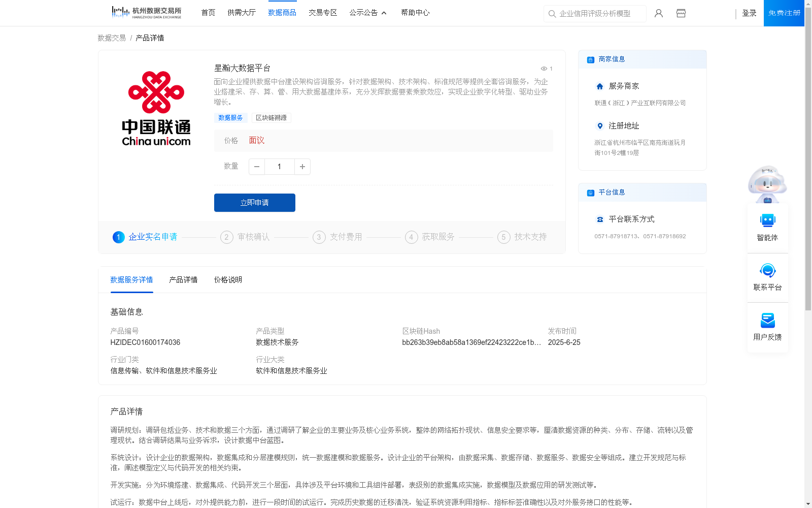Click the product title 星瀚大数据平台
Image resolution: width=812 pixels, height=508 pixels.
click(x=242, y=68)
